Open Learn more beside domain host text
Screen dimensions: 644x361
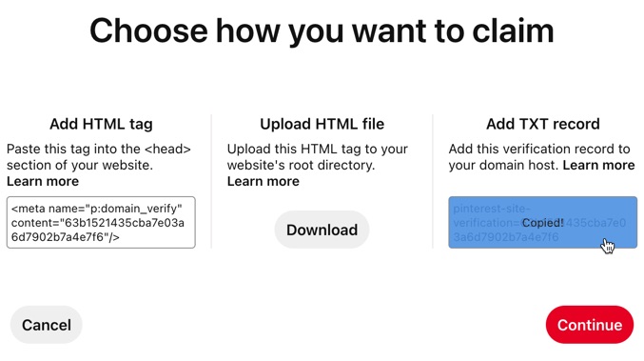pos(599,166)
